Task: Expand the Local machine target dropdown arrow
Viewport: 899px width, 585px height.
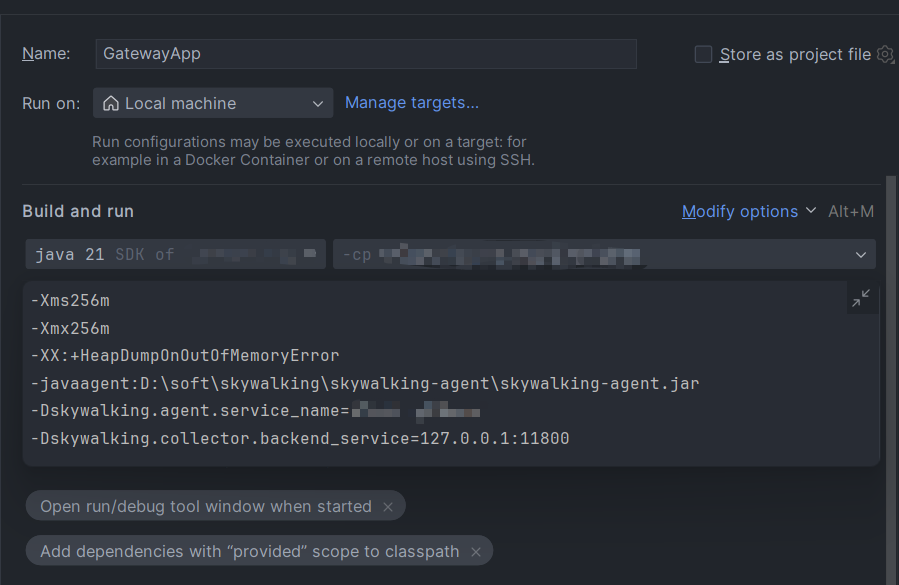Action: [x=318, y=103]
